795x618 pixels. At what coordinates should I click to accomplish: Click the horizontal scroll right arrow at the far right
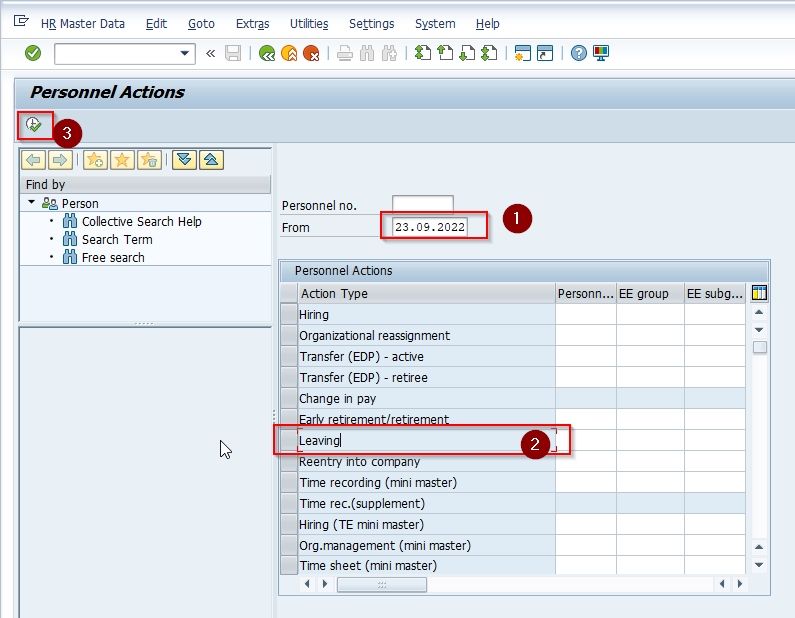(740, 584)
